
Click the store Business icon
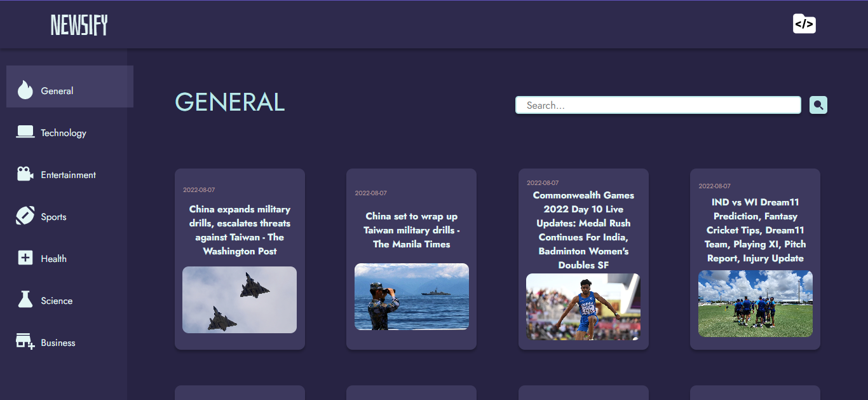(x=25, y=341)
